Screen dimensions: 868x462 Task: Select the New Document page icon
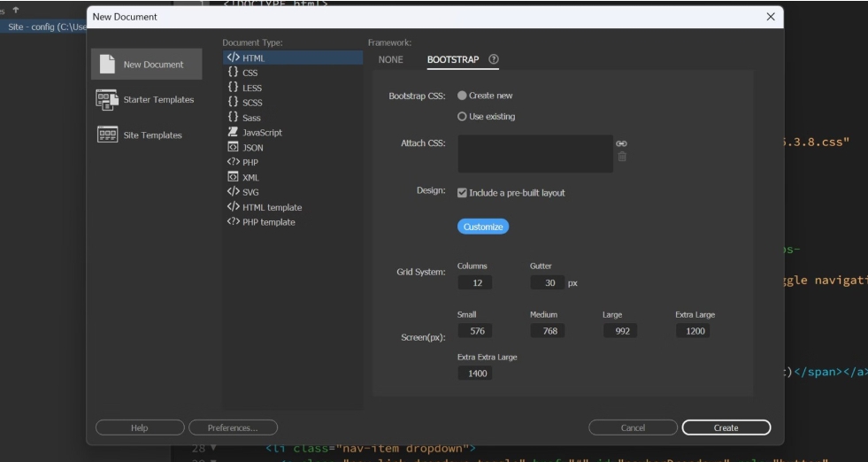pos(107,65)
